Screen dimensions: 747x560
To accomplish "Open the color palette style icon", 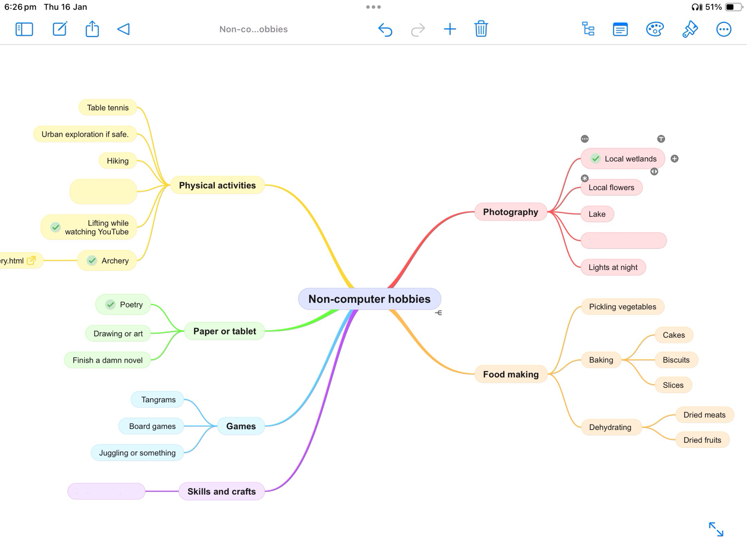I will coord(655,29).
